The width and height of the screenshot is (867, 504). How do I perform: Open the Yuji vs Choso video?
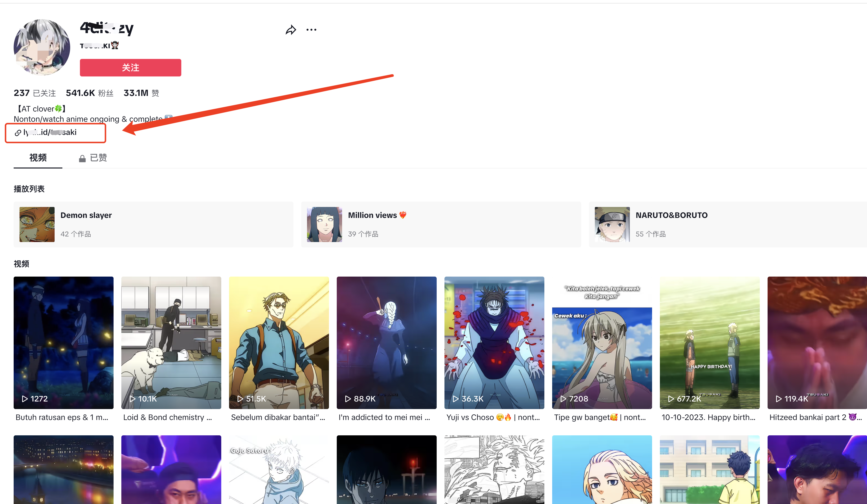pos(494,342)
